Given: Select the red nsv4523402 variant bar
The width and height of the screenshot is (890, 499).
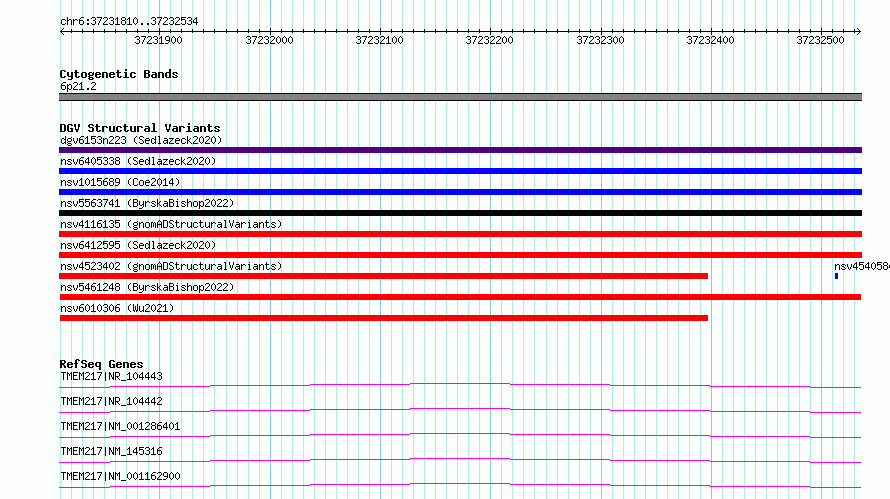Looking at the screenshot, I should coord(384,276).
